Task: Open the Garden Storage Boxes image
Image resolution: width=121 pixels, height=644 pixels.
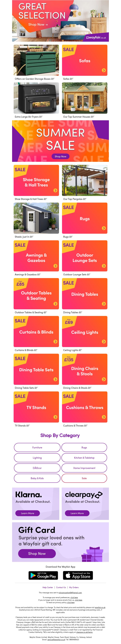Action: click(36, 60)
